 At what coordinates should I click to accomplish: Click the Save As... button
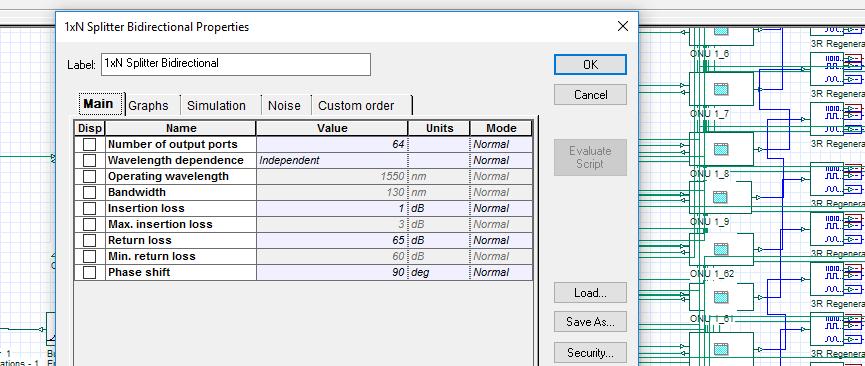tap(590, 322)
